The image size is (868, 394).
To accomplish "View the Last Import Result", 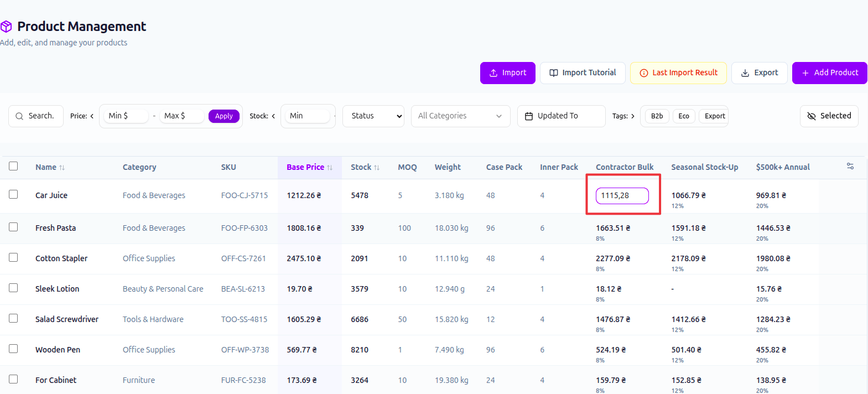I will pyautogui.click(x=678, y=73).
